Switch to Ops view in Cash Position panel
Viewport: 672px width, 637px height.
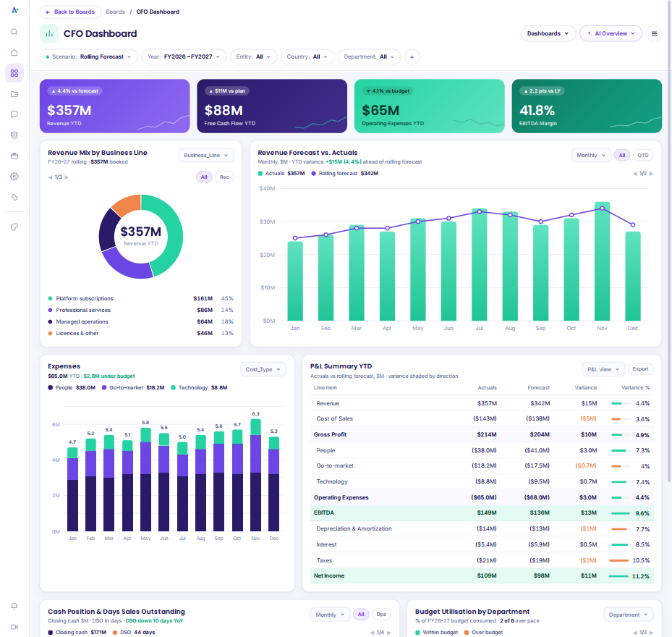point(381,615)
